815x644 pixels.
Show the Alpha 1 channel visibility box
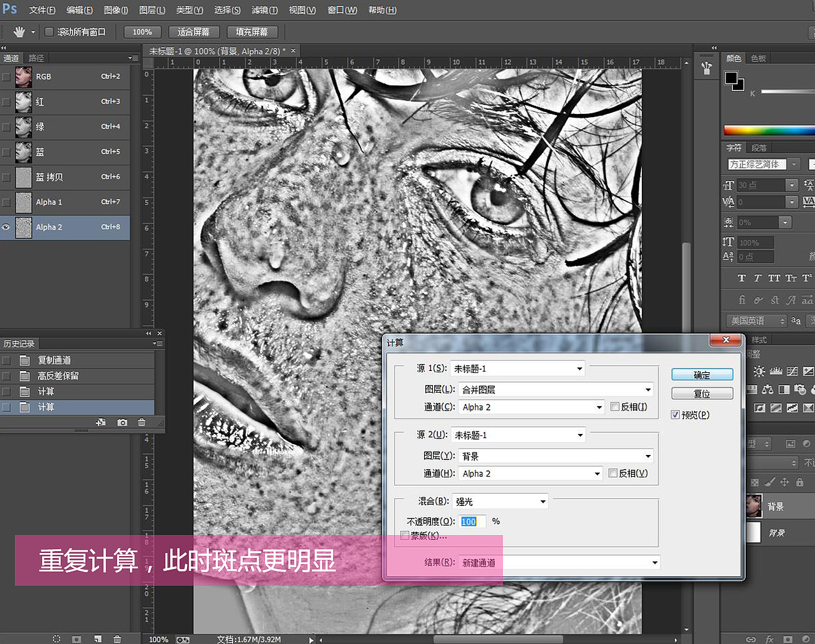6,202
